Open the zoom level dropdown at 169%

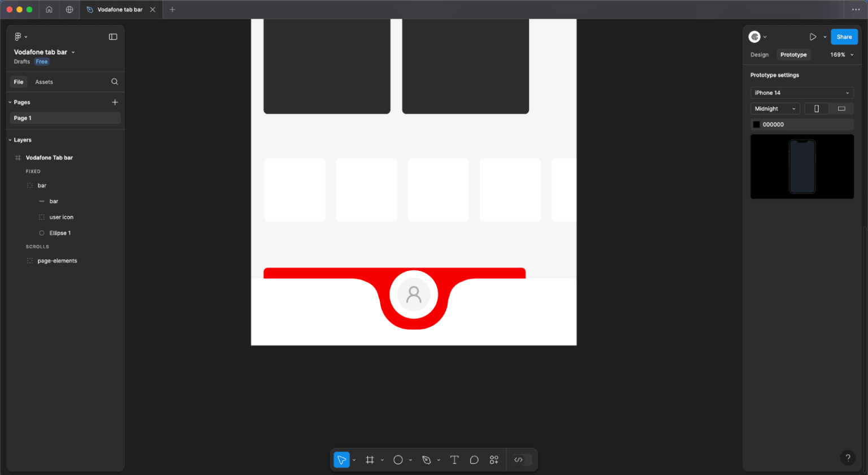[841, 54]
